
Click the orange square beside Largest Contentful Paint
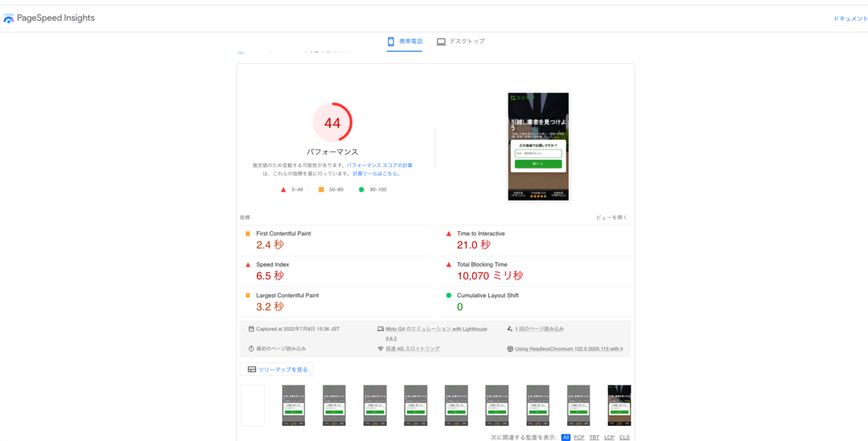click(248, 296)
